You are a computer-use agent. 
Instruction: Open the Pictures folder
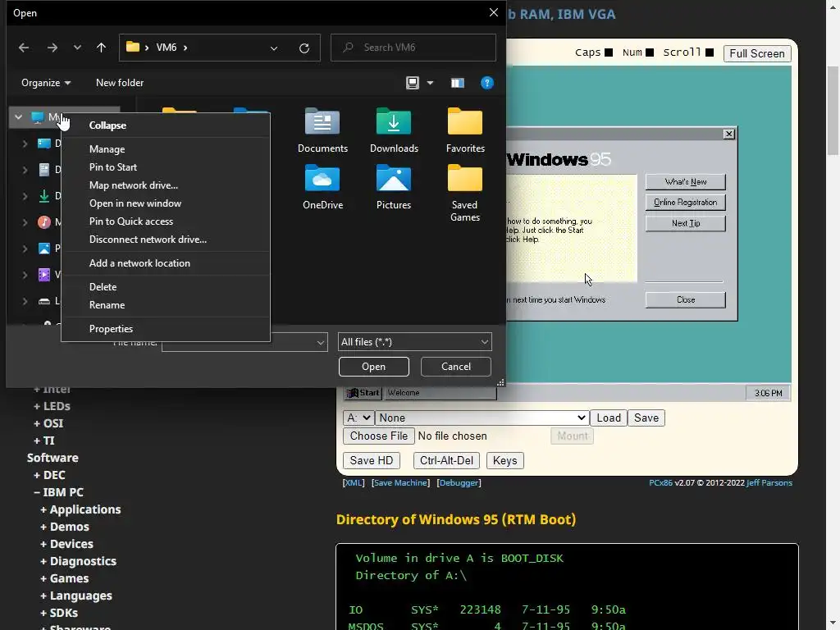point(394,188)
